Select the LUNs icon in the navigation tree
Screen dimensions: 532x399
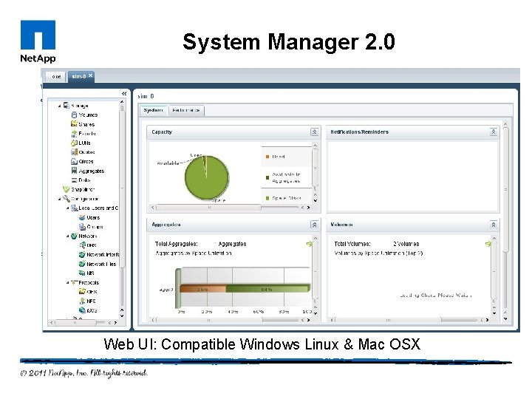(75, 143)
